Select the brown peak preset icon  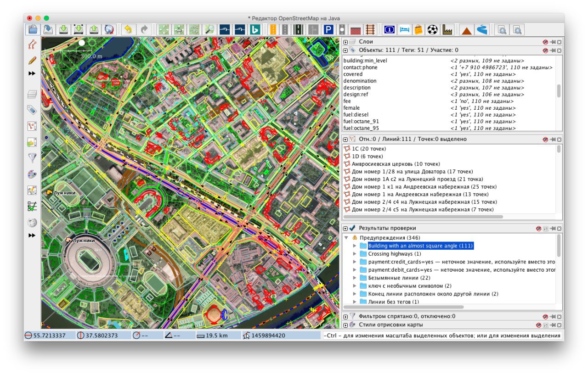(467, 29)
